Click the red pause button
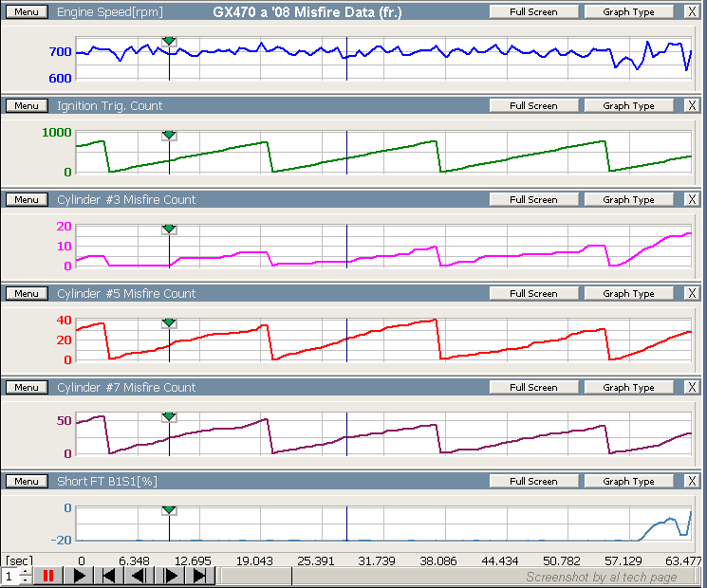707x588 pixels. (x=47, y=576)
